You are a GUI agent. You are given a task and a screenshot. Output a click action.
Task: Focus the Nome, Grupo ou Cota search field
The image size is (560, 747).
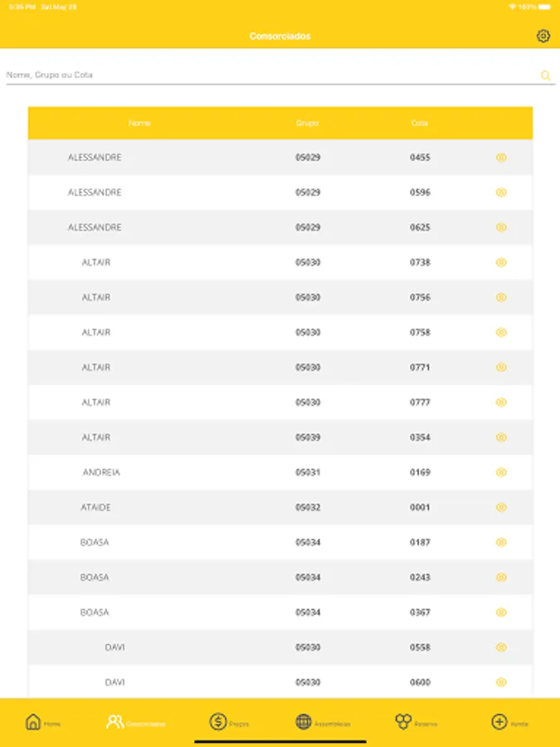(x=265, y=76)
